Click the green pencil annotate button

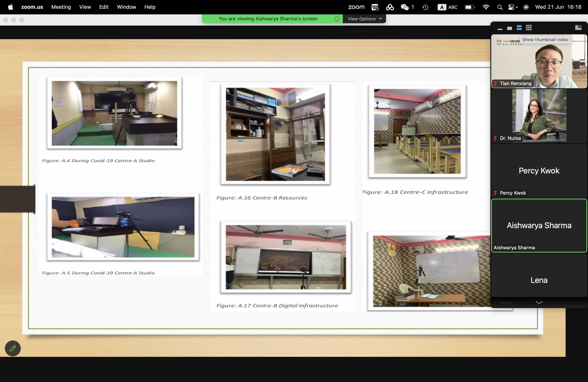click(x=13, y=348)
